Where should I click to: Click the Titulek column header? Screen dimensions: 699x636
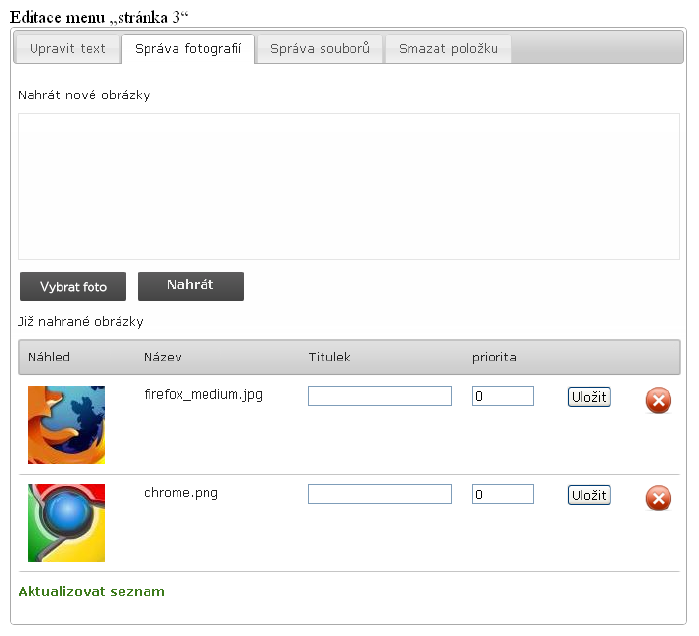point(329,357)
